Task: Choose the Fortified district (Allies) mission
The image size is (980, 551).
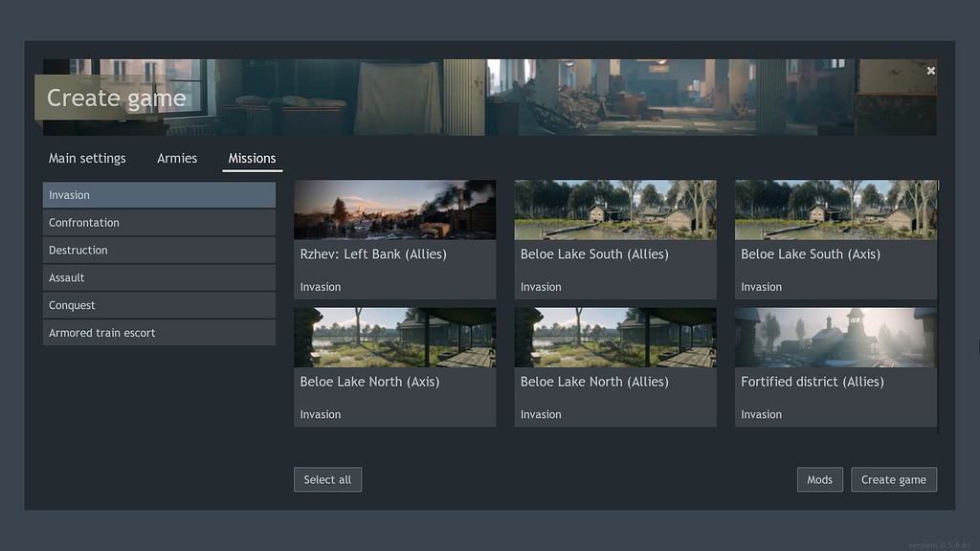Action: [835, 366]
